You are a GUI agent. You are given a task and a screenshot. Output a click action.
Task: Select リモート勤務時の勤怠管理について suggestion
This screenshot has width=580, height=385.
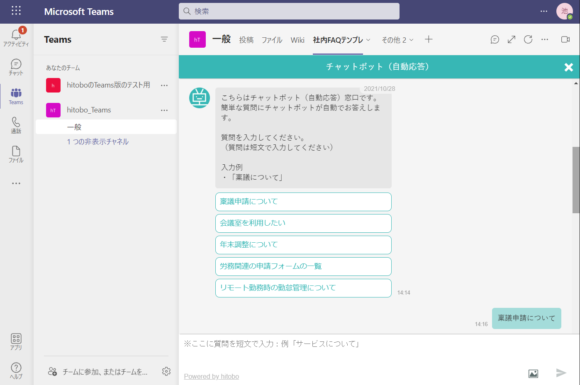coord(303,288)
